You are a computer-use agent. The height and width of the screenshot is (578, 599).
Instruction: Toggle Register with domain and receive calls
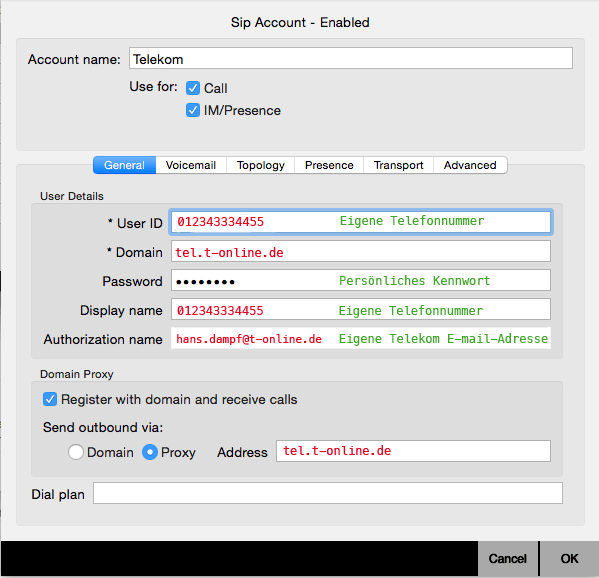(x=50, y=399)
